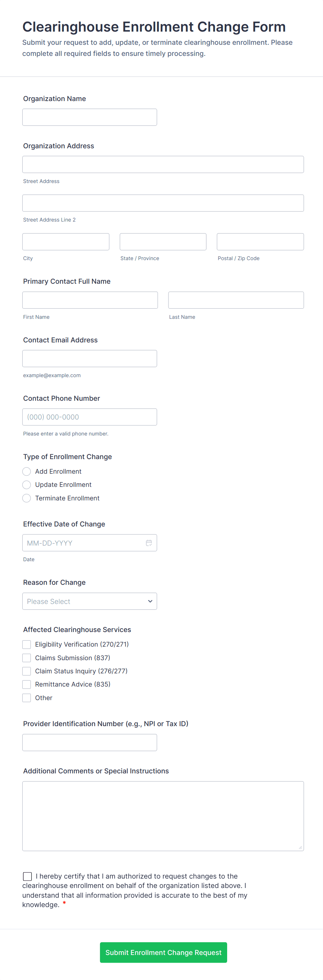This screenshot has height=980, width=323.
Task: Select the Add Enrollment radio button
Action: tap(27, 471)
